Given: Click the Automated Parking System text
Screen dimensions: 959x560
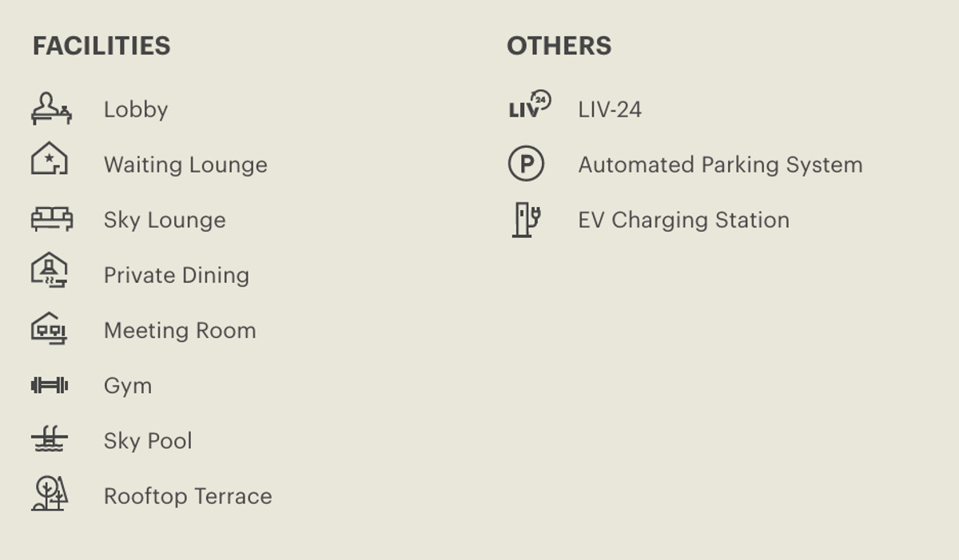Looking at the screenshot, I should tap(720, 165).
